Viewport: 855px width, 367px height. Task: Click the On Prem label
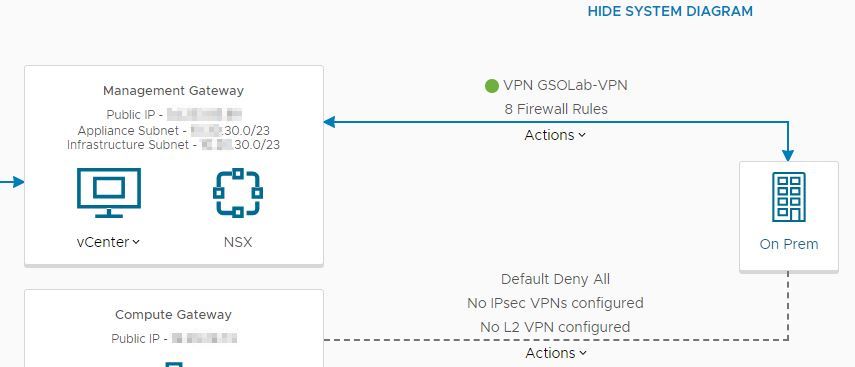[788, 244]
